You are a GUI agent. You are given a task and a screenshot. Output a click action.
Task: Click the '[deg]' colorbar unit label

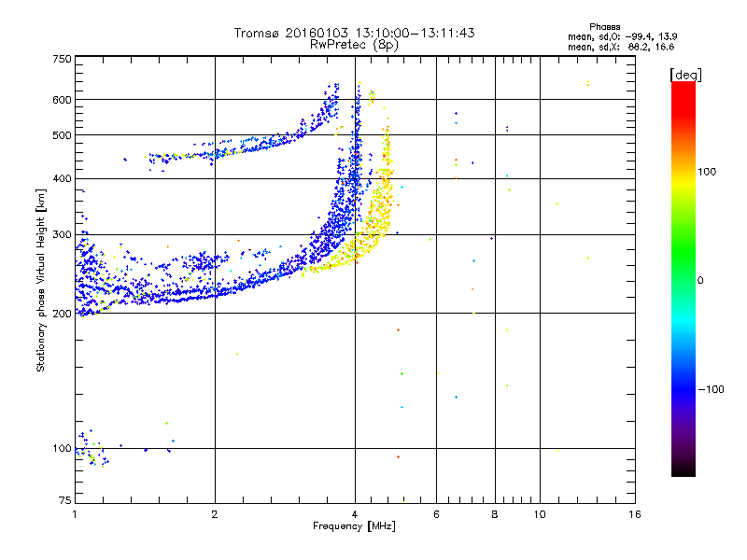click(x=685, y=75)
